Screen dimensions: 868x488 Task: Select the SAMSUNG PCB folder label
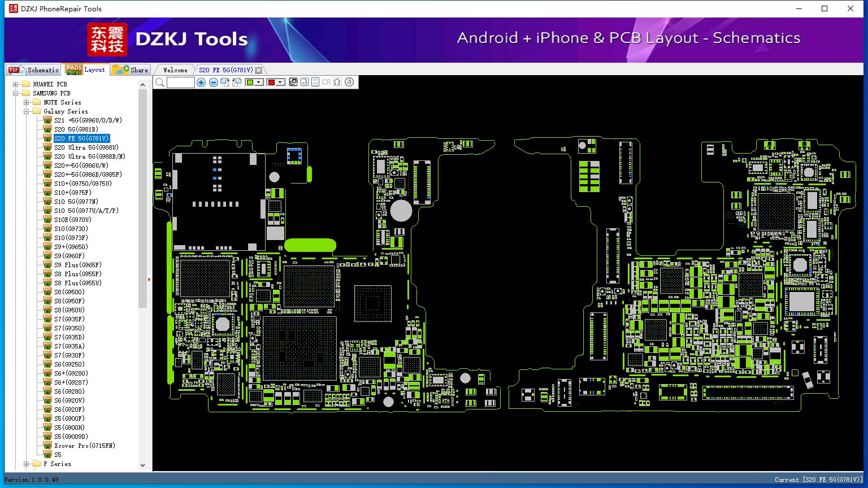pos(51,93)
